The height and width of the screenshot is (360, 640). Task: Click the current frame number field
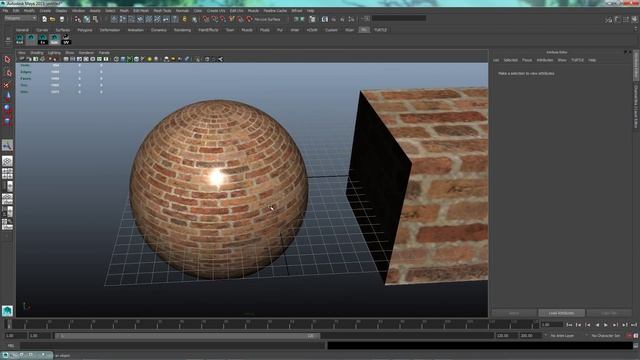coord(551,325)
